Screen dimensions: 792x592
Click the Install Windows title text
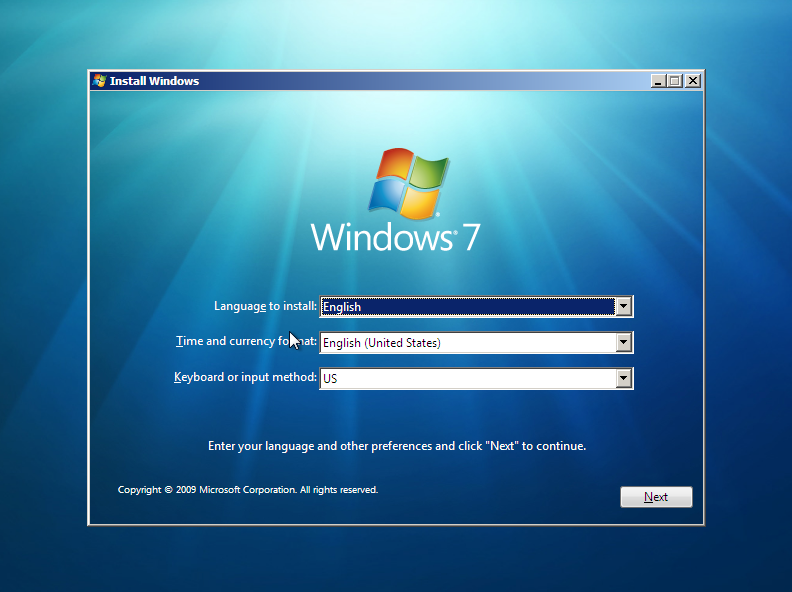155,81
